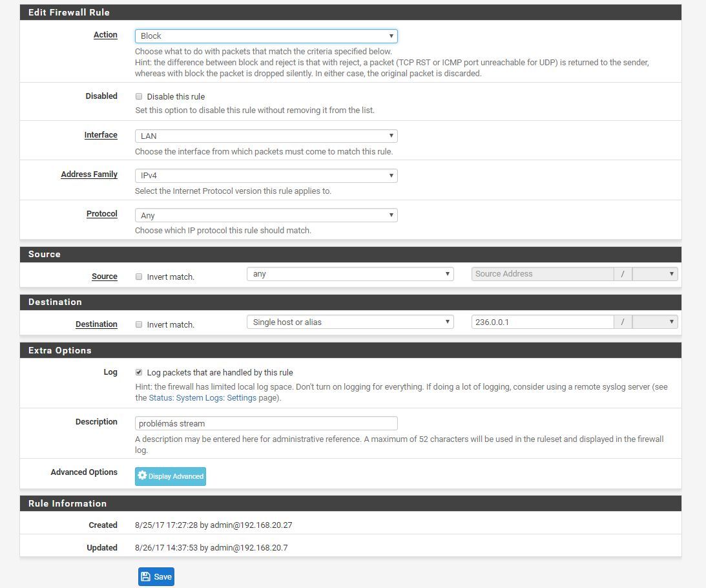This screenshot has height=588, width=706.
Task: Click the underlined Action label
Action: pos(105,35)
